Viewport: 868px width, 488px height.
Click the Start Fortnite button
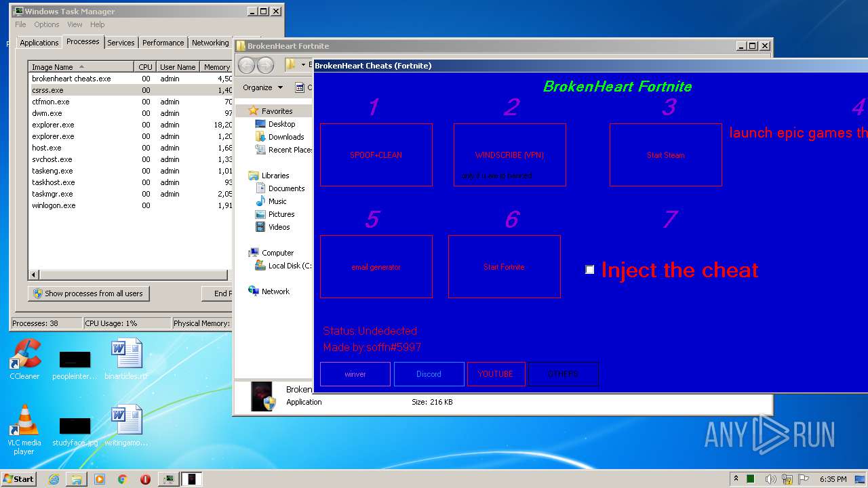tap(505, 266)
